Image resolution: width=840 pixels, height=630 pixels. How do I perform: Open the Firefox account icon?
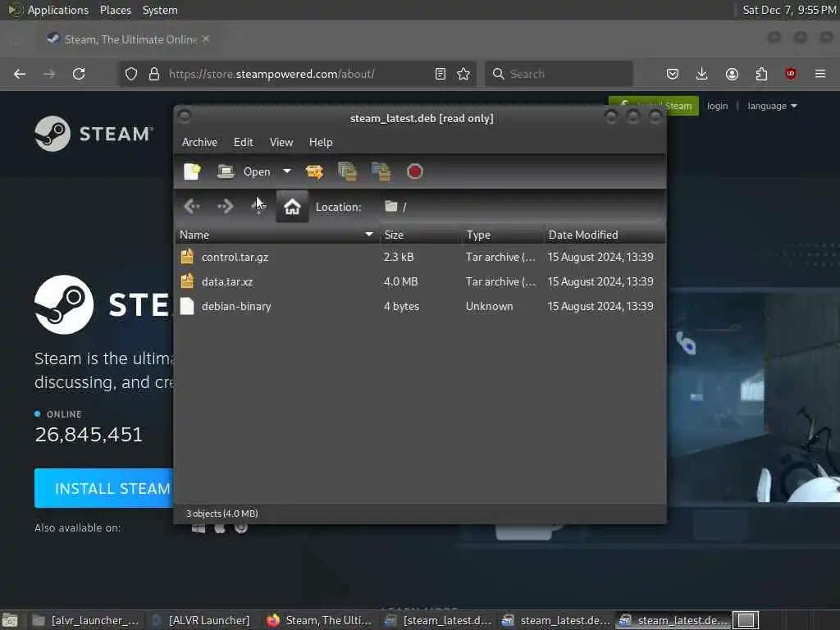point(732,74)
